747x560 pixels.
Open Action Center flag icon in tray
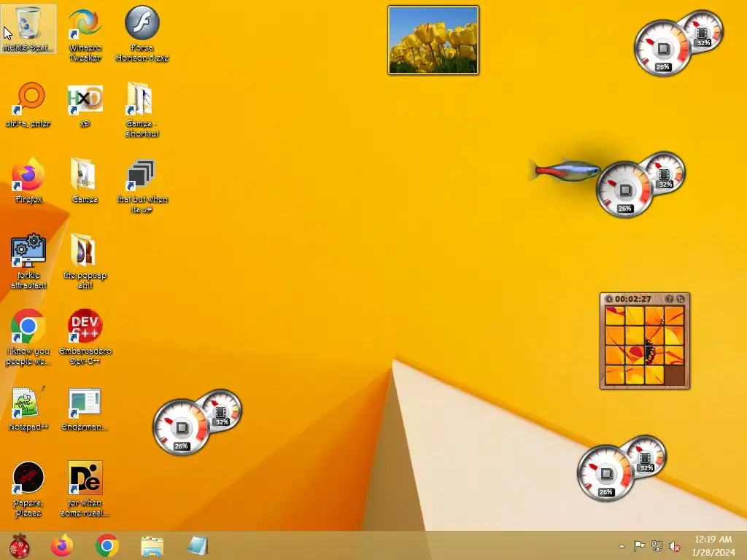[639, 545]
